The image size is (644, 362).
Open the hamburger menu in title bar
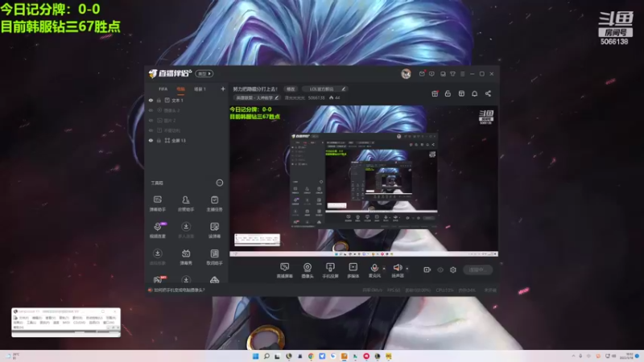click(x=462, y=74)
